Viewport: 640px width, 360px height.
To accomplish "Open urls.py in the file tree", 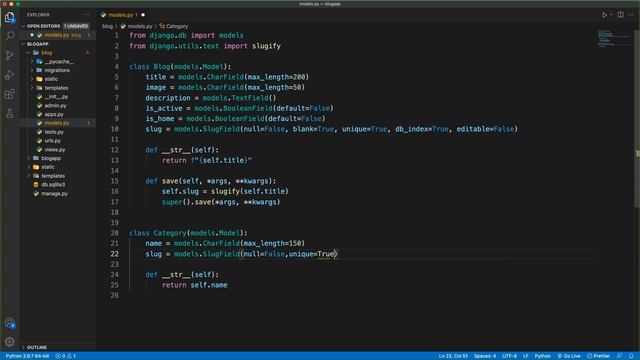I will (x=53, y=140).
